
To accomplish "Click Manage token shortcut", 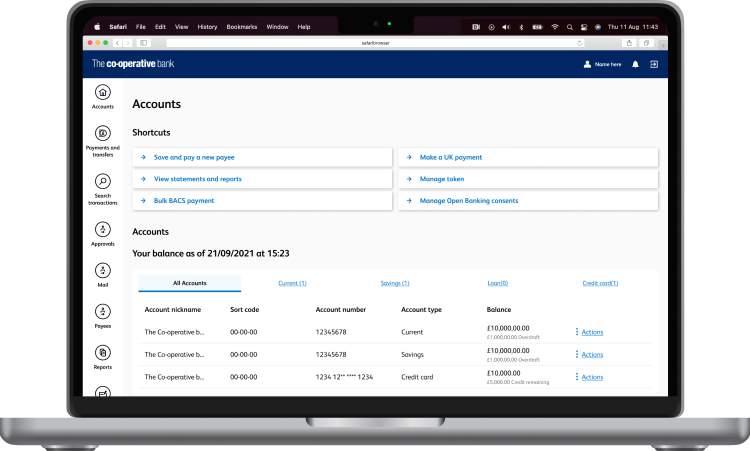I will tap(529, 179).
